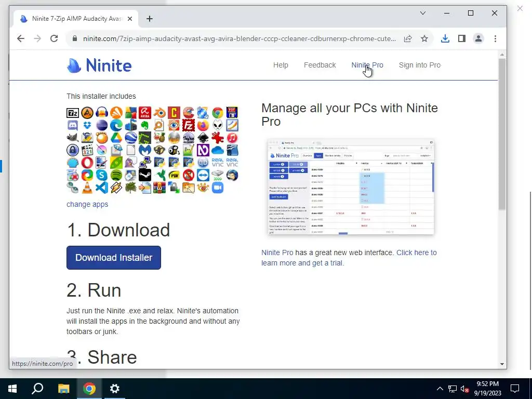Select the Ninite browser tab
532x399 pixels.
[x=76, y=19]
